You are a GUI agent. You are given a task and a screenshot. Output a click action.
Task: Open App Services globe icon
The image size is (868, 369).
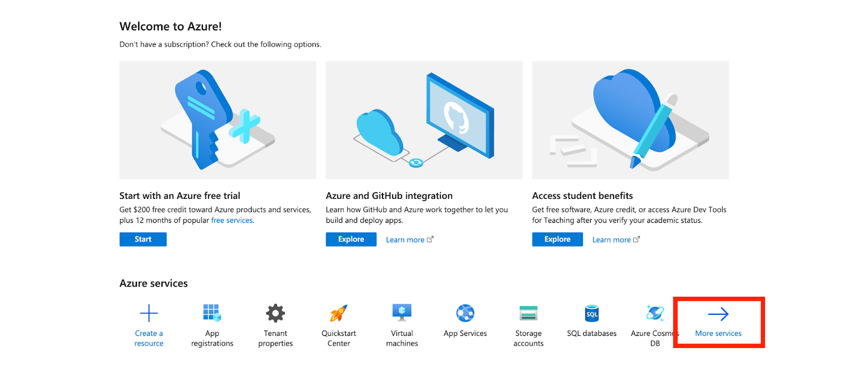(465, 313)
